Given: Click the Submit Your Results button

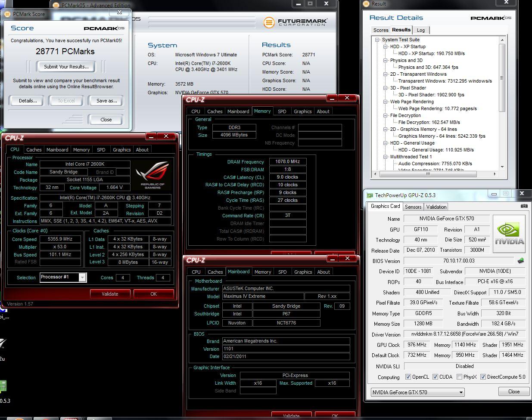Looking at the screenshot, I should pos(66,67).
